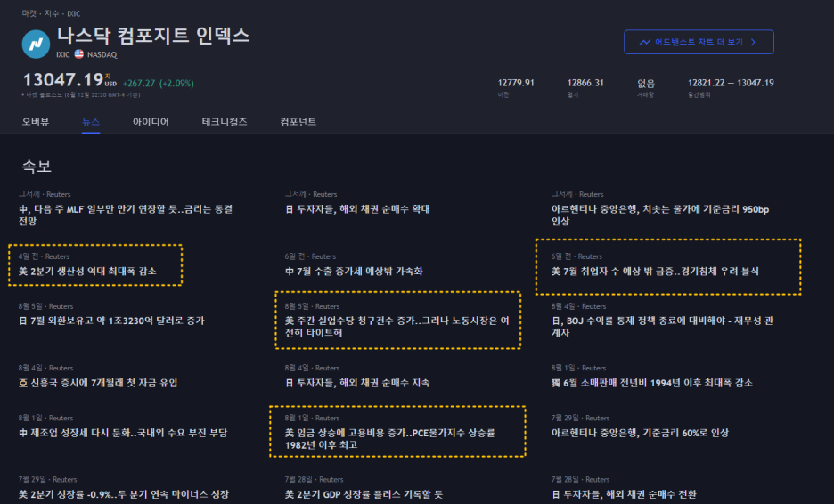Click the 12779.91 previous close value
The width and height of the screenshot is (834, 504).
516,83
